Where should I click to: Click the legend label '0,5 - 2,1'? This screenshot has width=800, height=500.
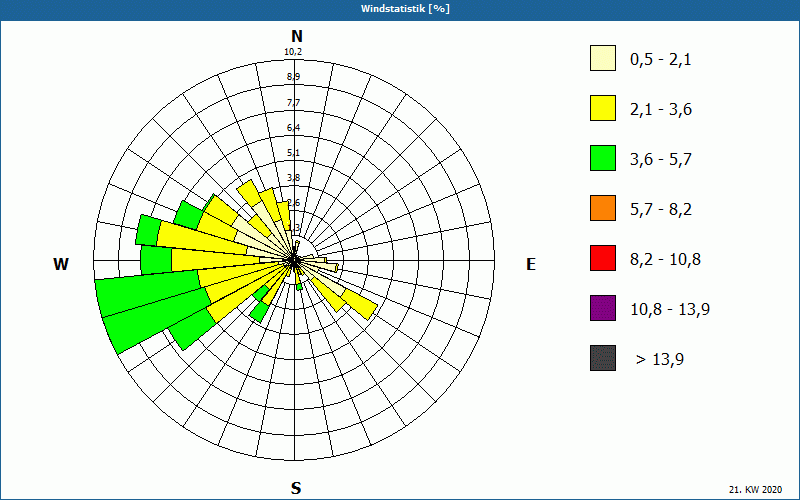(x=661, y=60)
